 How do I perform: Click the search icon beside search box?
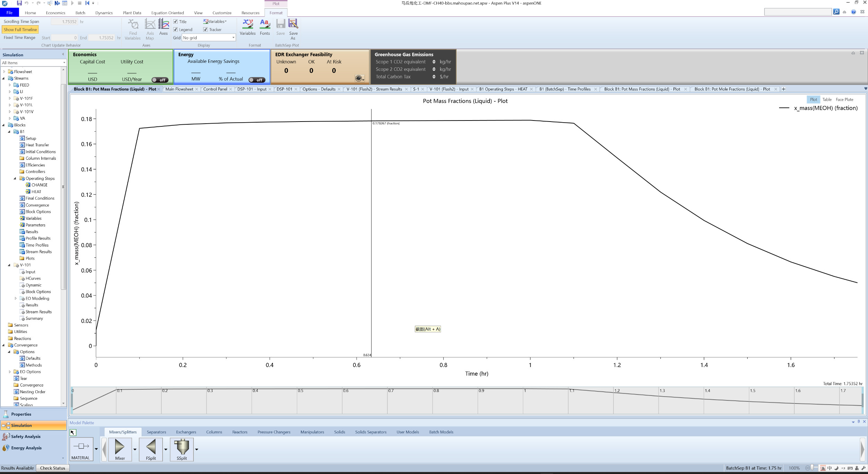pos(836,12)
